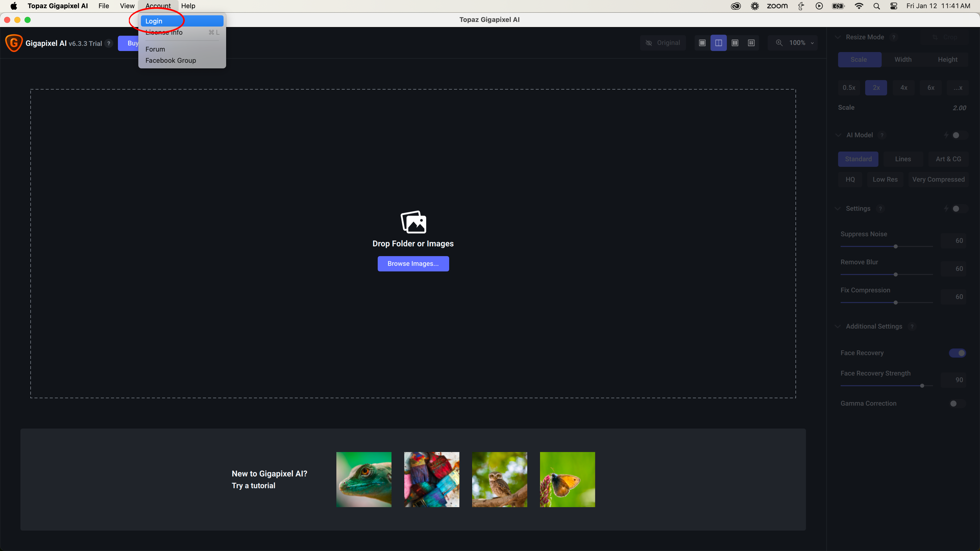
Task: Toggle the Face Recovery switch
Action: (x=957, y=353)
